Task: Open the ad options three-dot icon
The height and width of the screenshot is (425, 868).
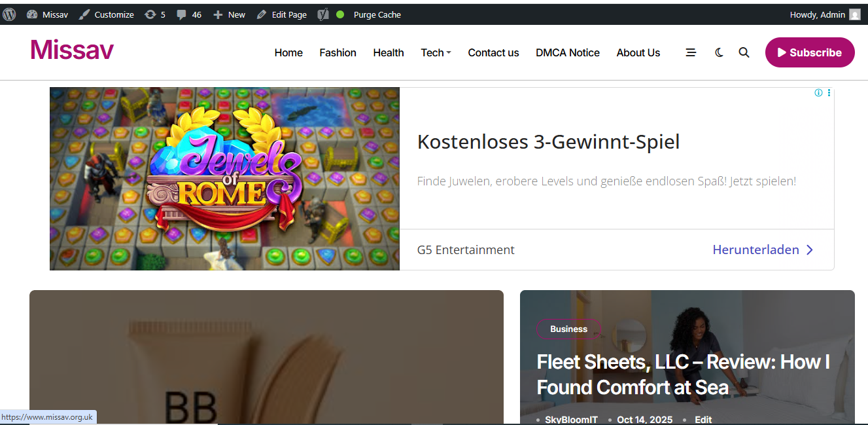Action: [x=829, y=93]
